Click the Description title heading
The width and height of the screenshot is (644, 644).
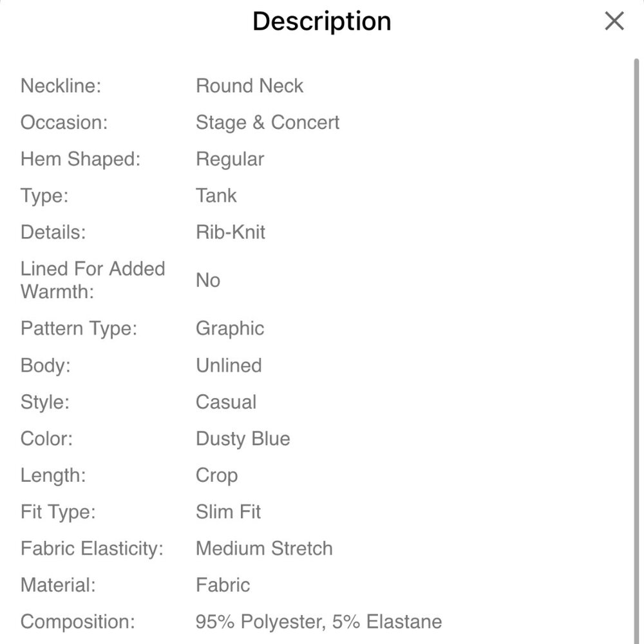pos(321,21)
